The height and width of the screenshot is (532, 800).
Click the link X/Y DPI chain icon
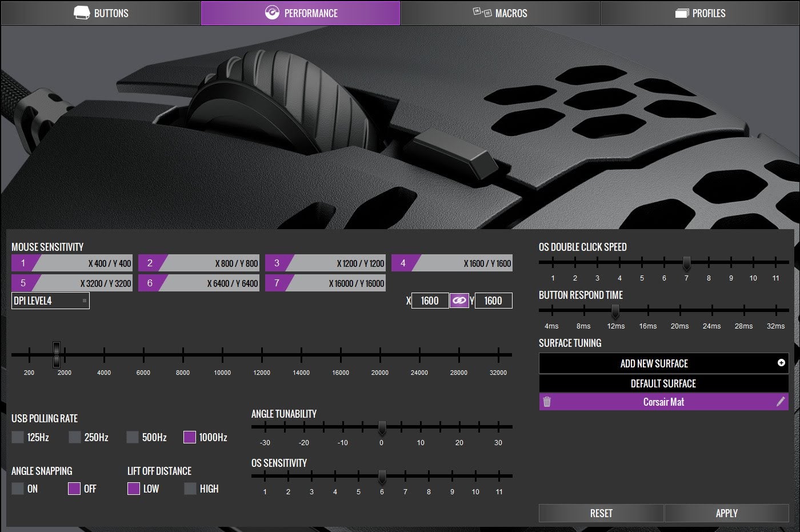[459, 301]
